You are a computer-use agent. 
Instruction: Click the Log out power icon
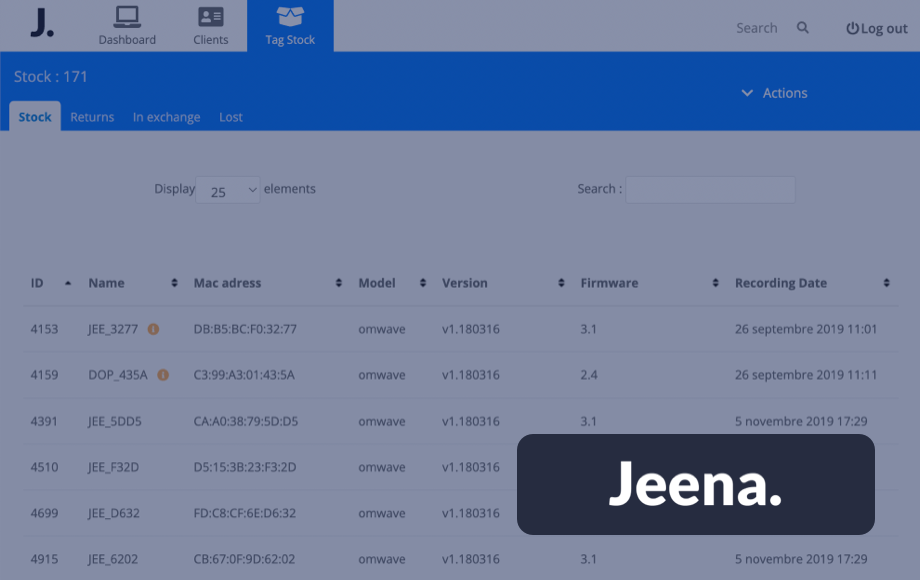pyautogui.click(x=852, y=29)
